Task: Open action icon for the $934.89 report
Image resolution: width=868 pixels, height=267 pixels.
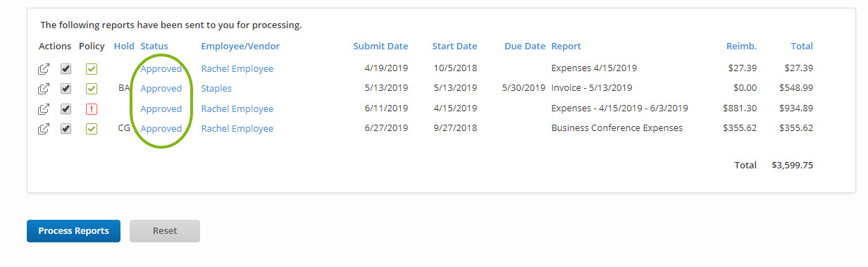Action: click(44, 109)
